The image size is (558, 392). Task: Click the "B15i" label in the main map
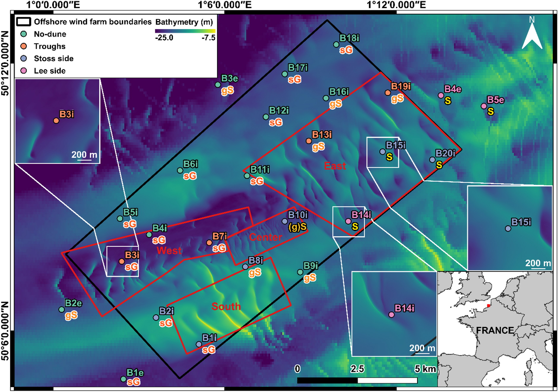point(396,145)
